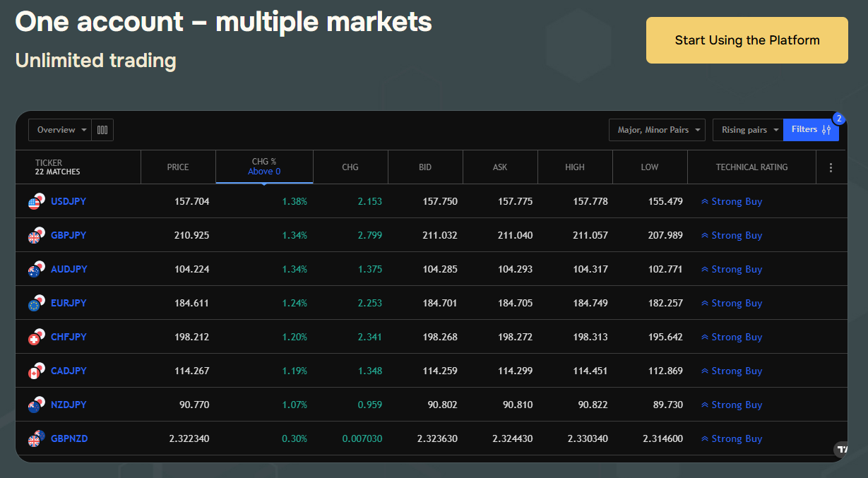Open the column setup icon next to Overview
Screen dimensions: 868x478
coord(102,130)
